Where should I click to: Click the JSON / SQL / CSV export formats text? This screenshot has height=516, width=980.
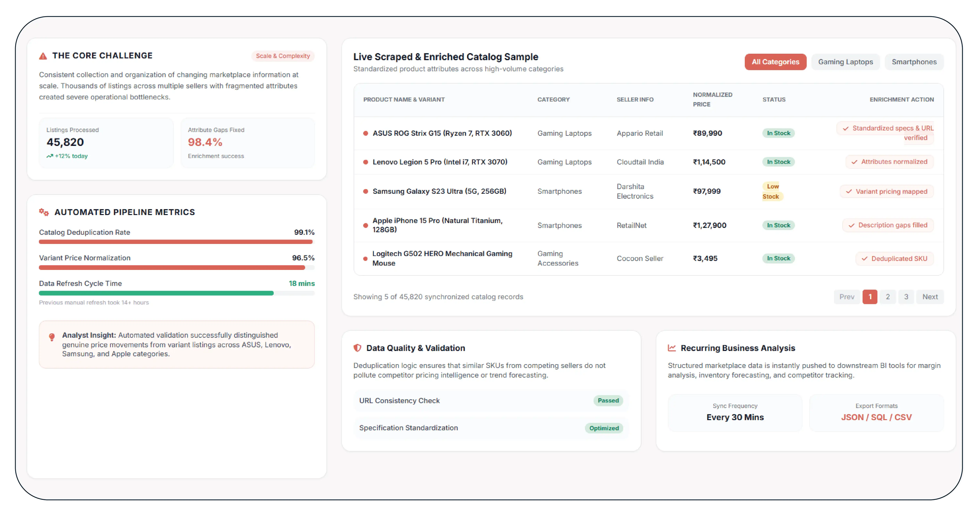pyautogui.click(x=876, y=417)
